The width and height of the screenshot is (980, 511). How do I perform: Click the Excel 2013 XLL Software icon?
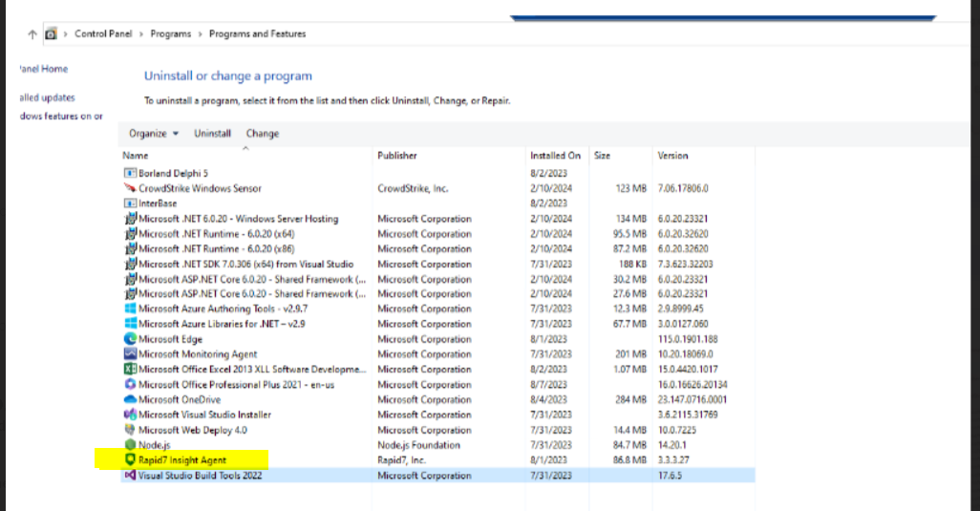pos(130,370)
